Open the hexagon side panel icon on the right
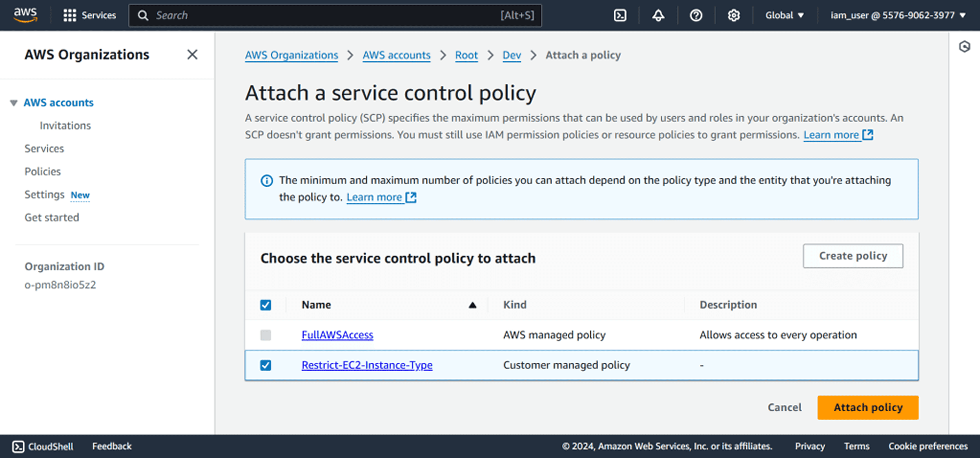The width and height of the screenshot is (980, 458). [x=964, y=47]
